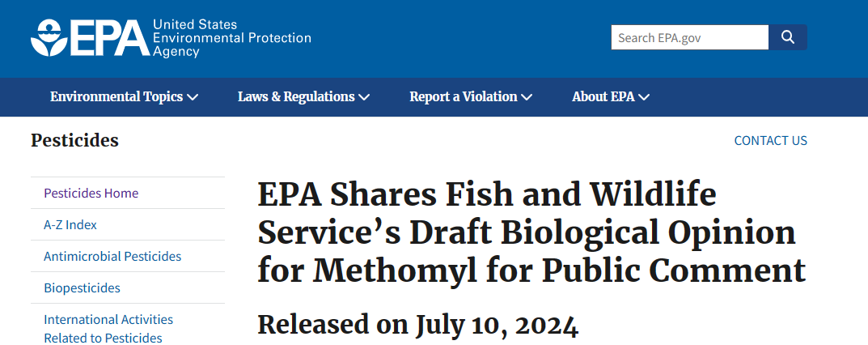Image resolution: width=868 pixels, height=345 pixels.
Task: Open the Laws & Regulations menu
Action: coord(296,97)
